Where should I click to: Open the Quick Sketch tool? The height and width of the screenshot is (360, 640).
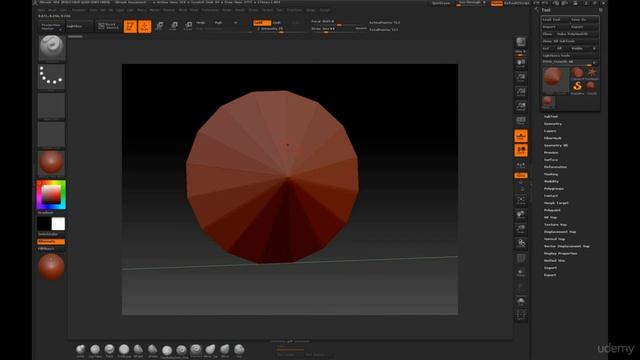pyautogui.click(x=108, y=26)
